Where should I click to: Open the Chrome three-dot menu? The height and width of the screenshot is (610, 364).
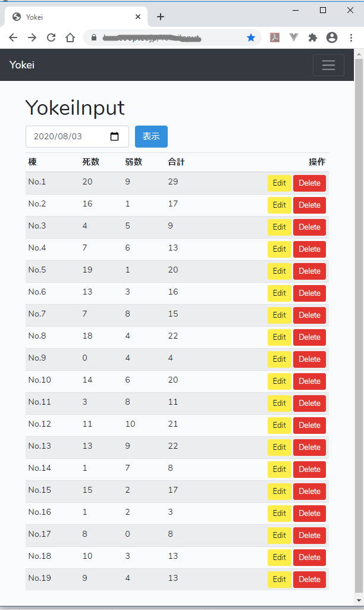click(x=351, y=37)
